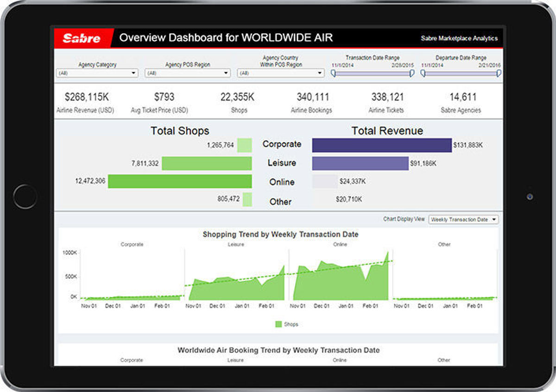The width and height of the screenshot is (556, 392).
Task: Click the Shopping Trend chart title
Action: point(279,235)
